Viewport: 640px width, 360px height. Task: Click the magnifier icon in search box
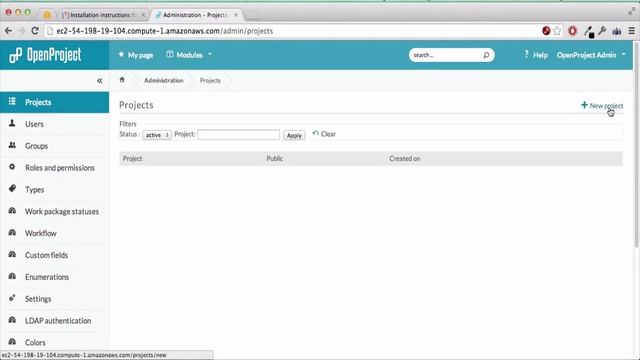tap(486, 55)
